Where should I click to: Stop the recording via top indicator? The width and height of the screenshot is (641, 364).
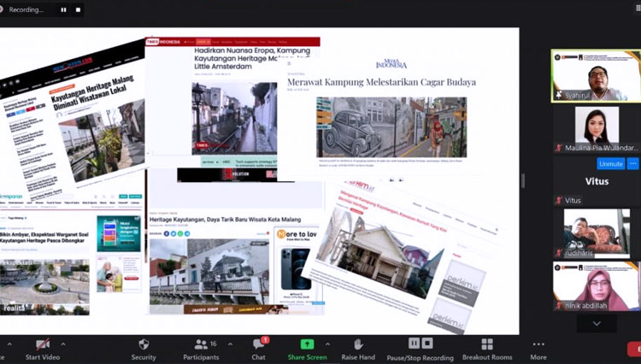pos(78,9)
